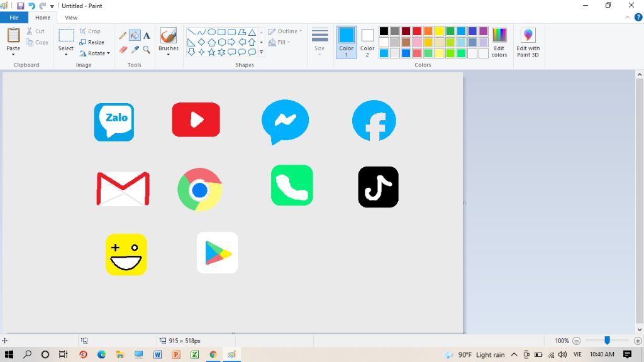Pick the black color swatch
Image resolution: width=644 pixels, height=362 pixels.
(x=384, y=31)
